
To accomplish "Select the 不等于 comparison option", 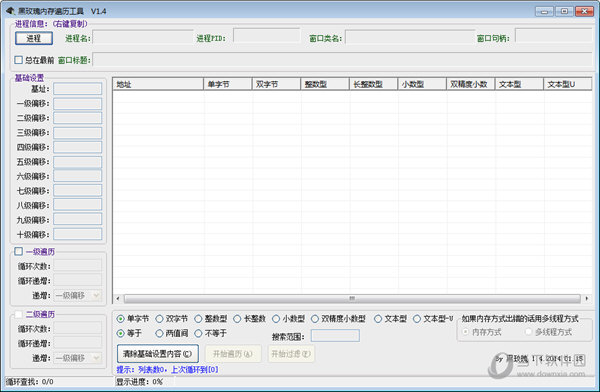I will coord(198,333).
